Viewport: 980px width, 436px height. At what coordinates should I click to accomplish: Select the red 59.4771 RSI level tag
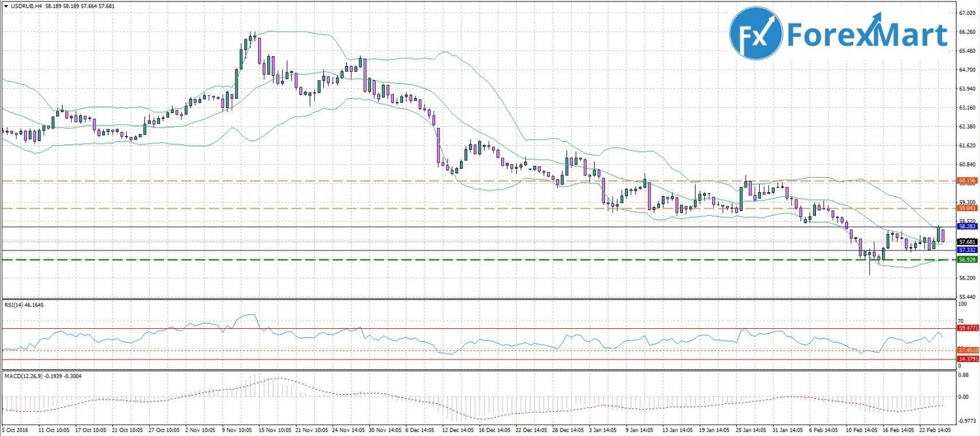[966, 327]
